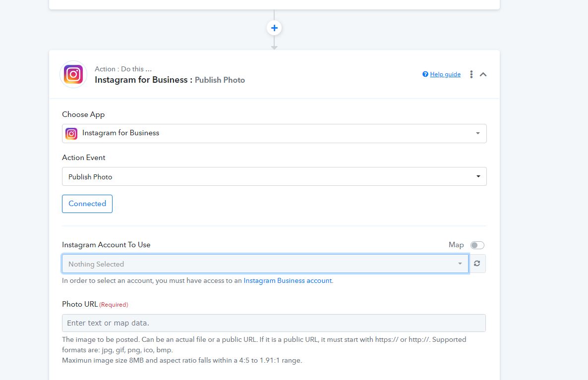
Task: Collapse the action step with the chevron
Action: click(483, 74)
